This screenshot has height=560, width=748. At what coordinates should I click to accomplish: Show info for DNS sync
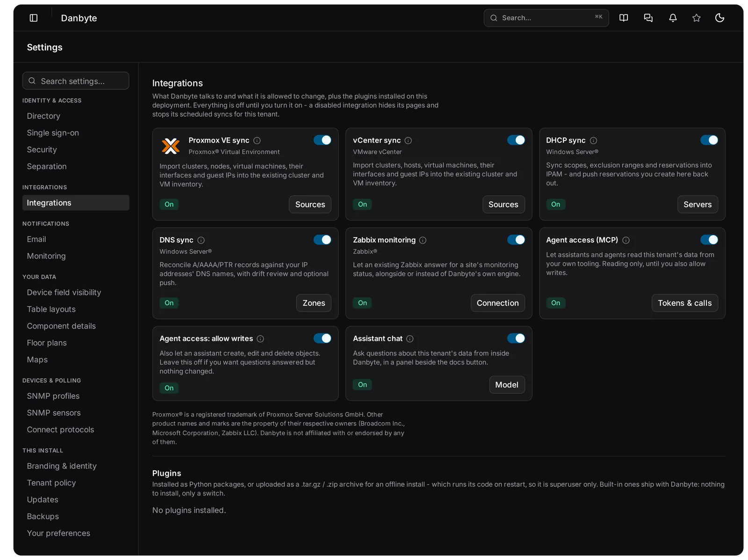[x=201, y=240]
